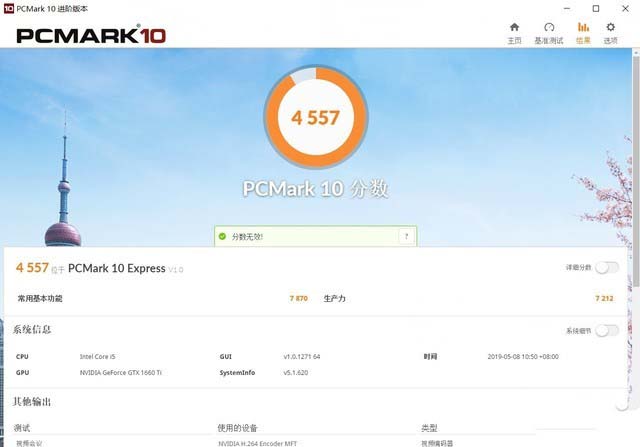Image resolution: width=640 pixels, height=447 pixels.
Task: Click the 系统信息 section heading
Action: (32, 329)
